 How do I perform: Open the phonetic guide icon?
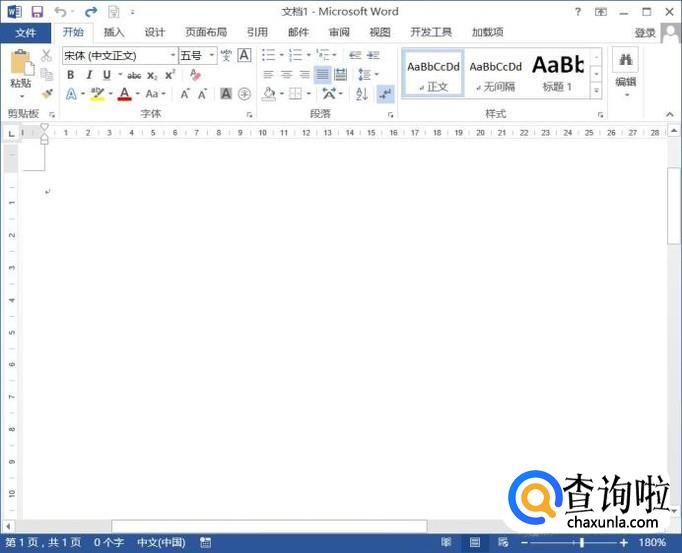pyautogui.click(x=226, y=55)
